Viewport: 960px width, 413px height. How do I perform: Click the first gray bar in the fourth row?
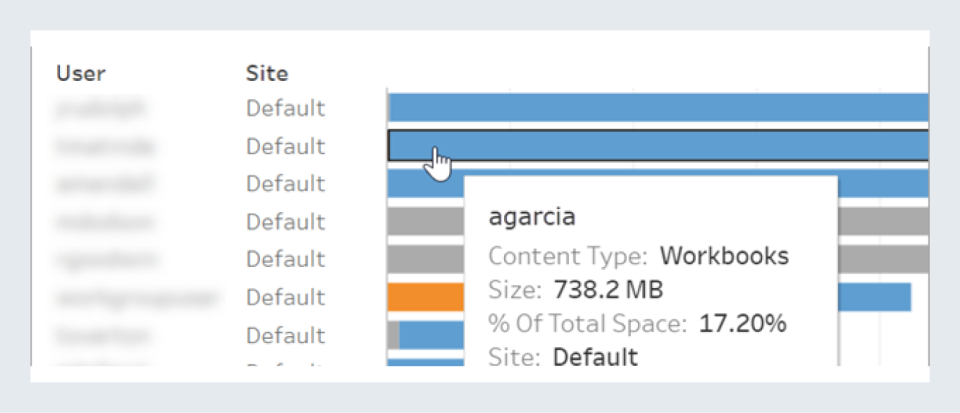(x=426, y=221)
